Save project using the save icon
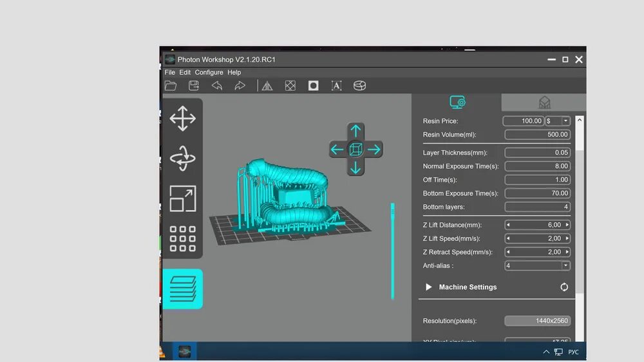The image size is (644, 362). point(193,86)
